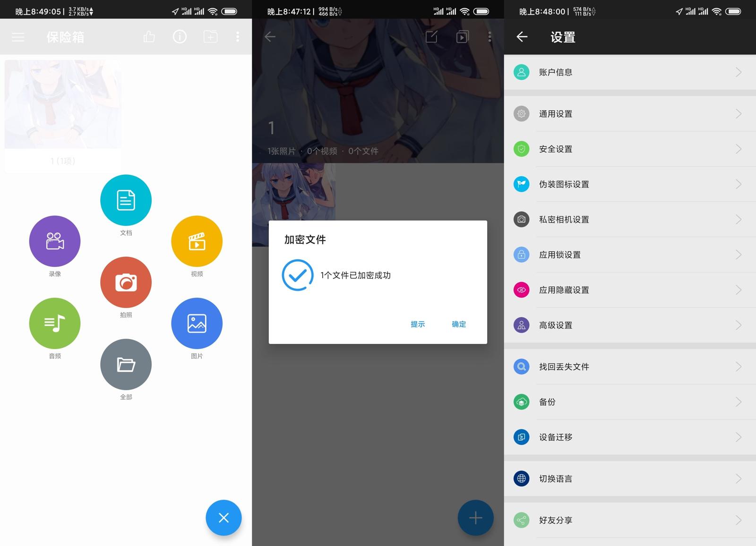Tap the slideshow playback icon in album view

click(x=462, y=36)
